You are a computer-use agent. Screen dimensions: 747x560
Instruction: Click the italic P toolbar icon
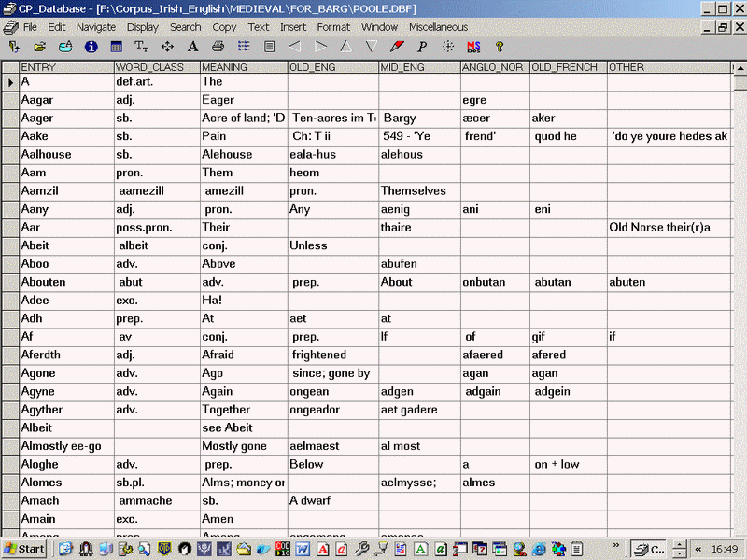(422, 46)
